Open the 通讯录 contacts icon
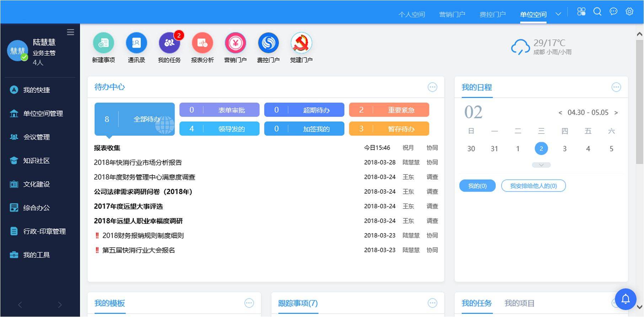Image resolution: width=644 pixels, height=317 pixels. tap(136, 43)
